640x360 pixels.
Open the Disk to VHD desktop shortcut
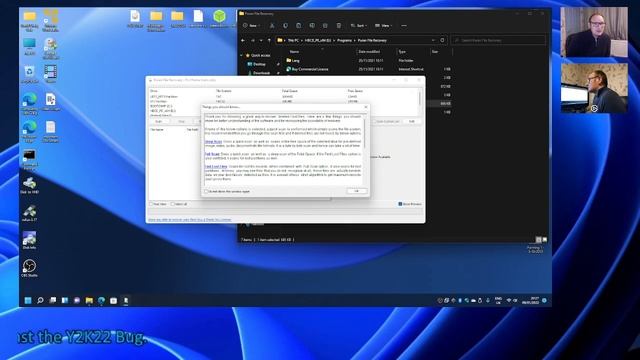click(29, 185)
